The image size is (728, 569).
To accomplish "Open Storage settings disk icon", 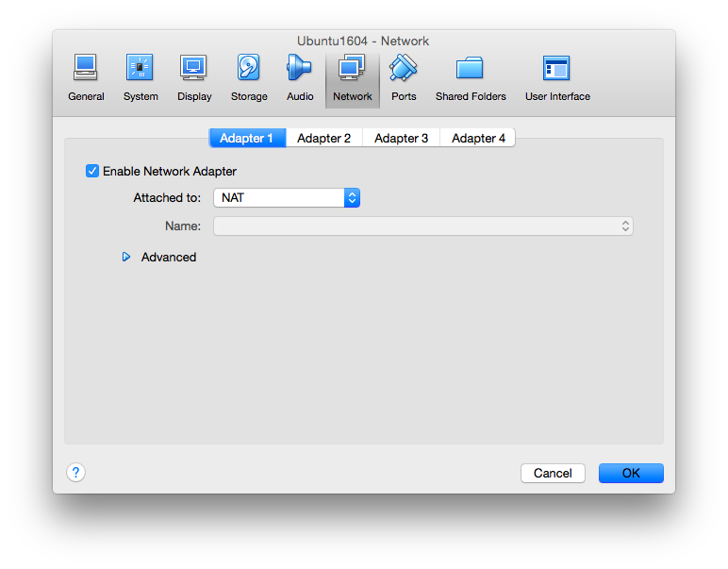I will 249,69.
